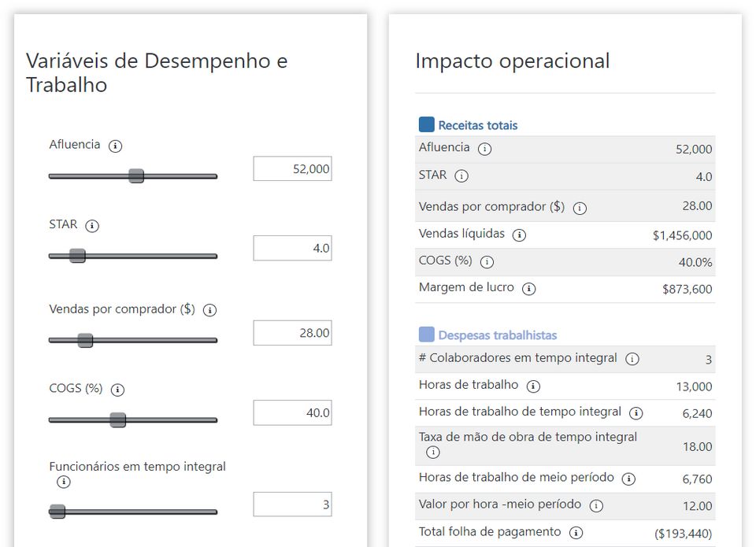Click the Receitas totais section heading
756x547 pixels.
coord(477,125)
